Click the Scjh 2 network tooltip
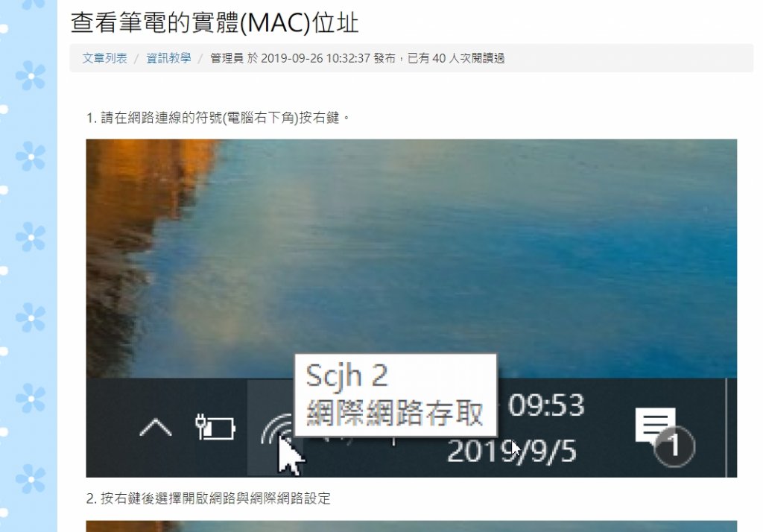This screenshot has width=763, height=532. click(x=396, y=395)
